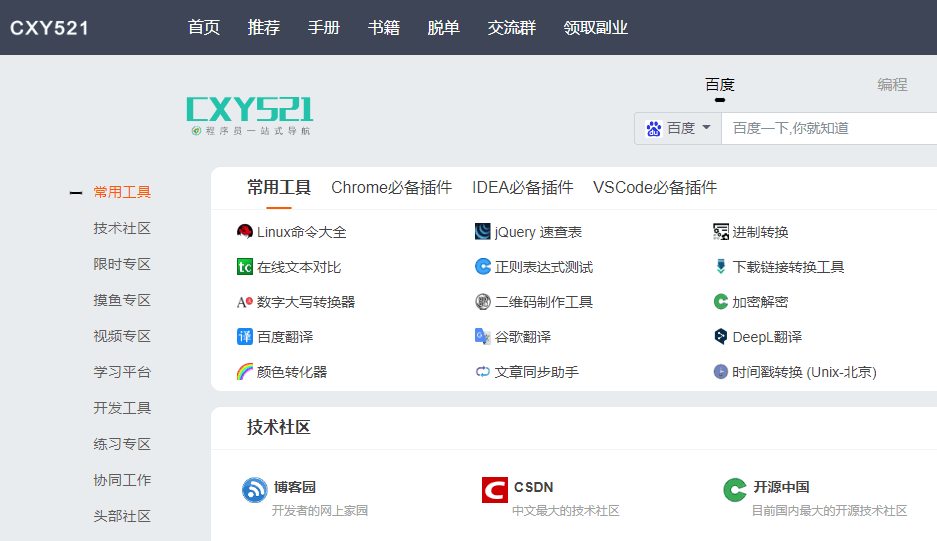The image size is (937, 541).
Task: Select the IDEA必备插件 tab
Action: point(522,187)
